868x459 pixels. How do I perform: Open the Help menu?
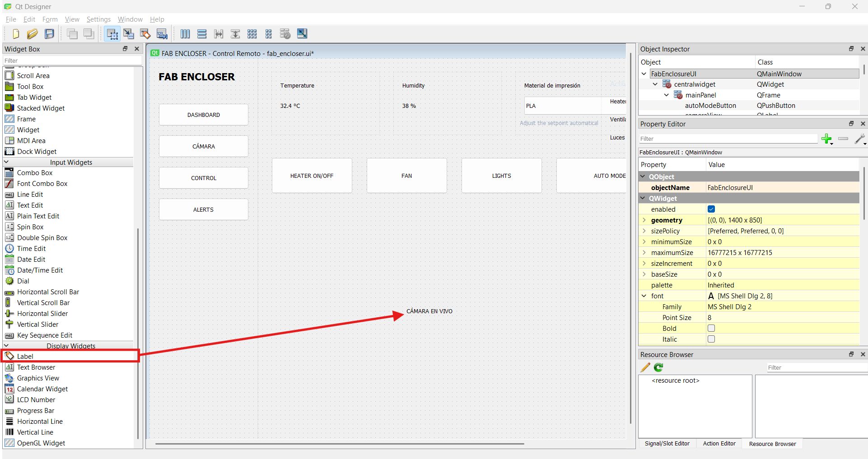(157, 19)
